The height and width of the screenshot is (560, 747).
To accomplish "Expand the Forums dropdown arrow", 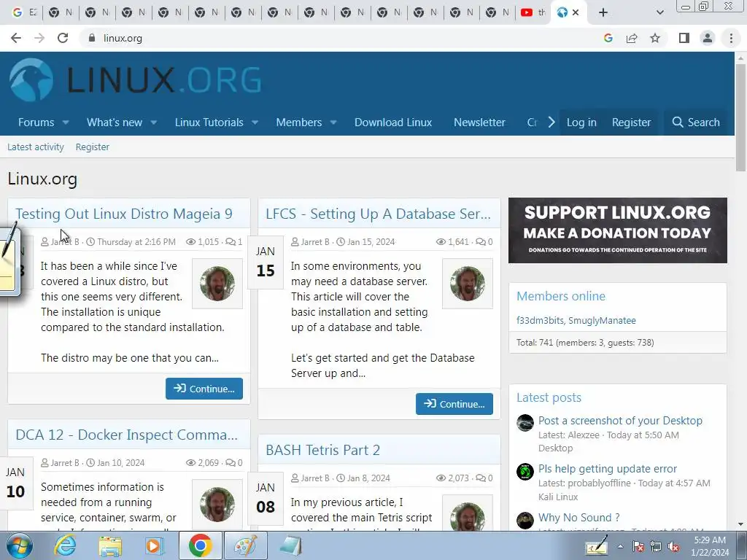I will (x=66, y=122).
